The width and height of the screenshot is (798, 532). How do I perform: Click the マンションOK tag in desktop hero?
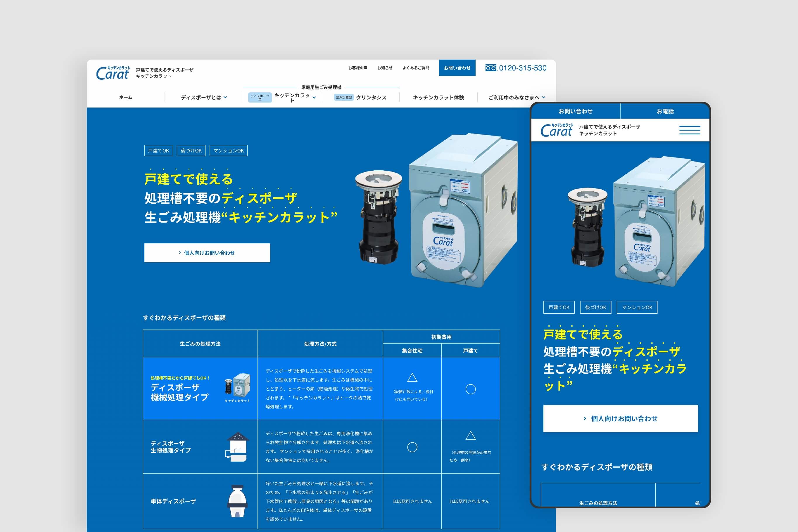coord(228,151)
